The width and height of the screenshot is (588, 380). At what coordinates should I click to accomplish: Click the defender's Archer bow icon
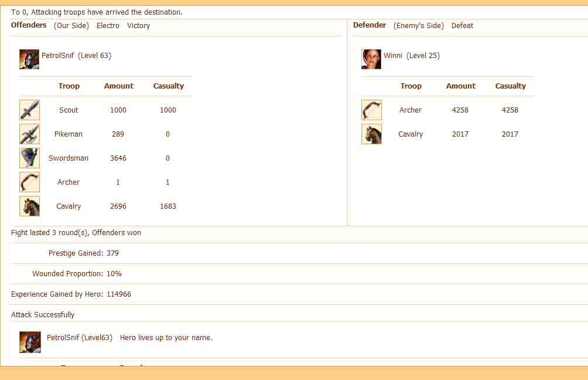[x=371, y=110]
